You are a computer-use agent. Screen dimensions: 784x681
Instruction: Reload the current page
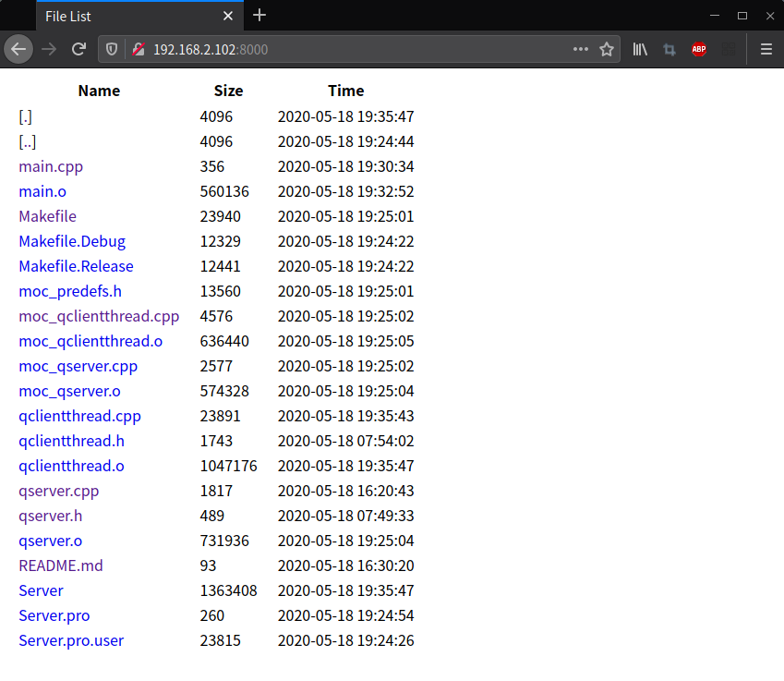(79, 49)
